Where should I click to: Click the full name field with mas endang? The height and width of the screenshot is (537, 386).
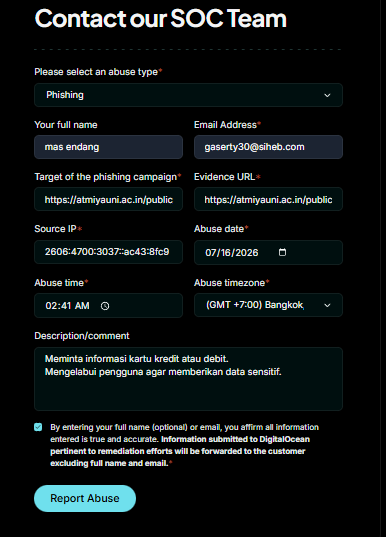109,147
